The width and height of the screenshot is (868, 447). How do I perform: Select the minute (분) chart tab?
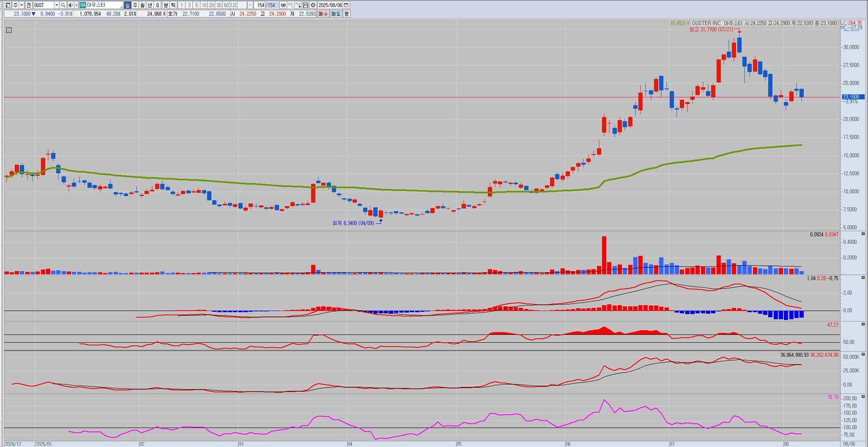(x=166, y=5)
